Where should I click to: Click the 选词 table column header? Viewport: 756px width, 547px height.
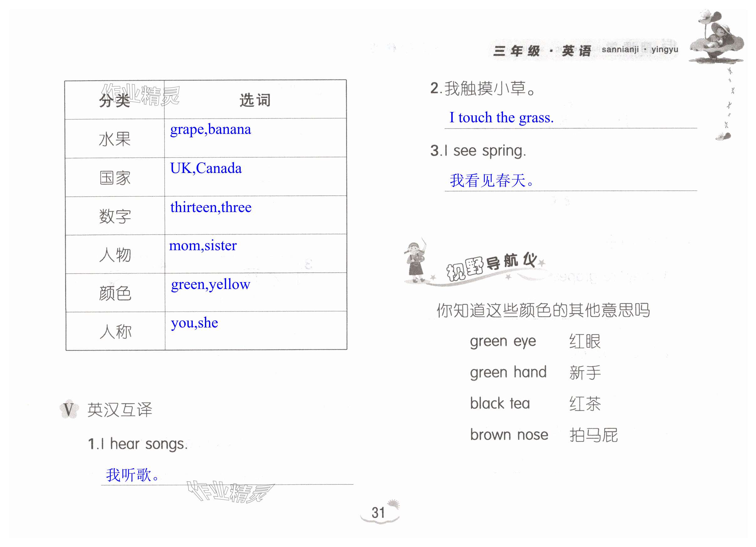tap(255, 100)
